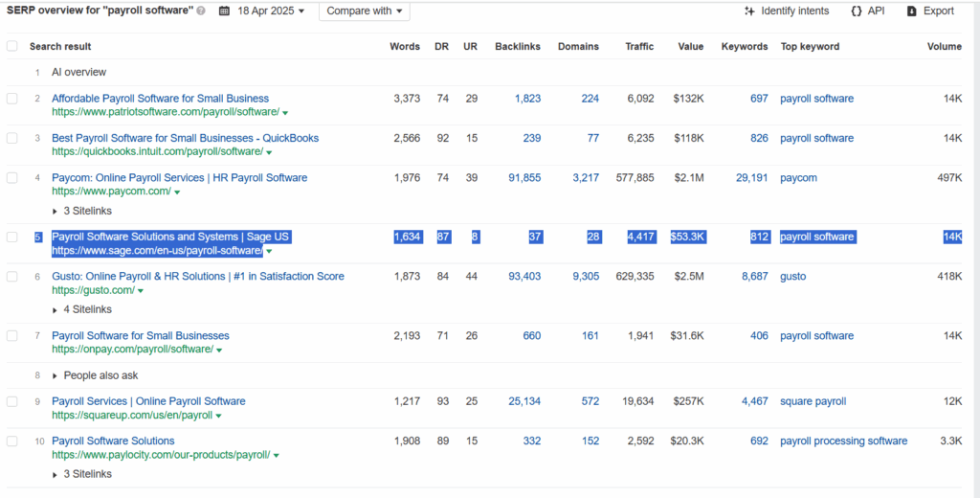Open URL dropdown arrow for patriotsoftware.com result
Viewport: 980px width, 498px height.
[285, 113]
